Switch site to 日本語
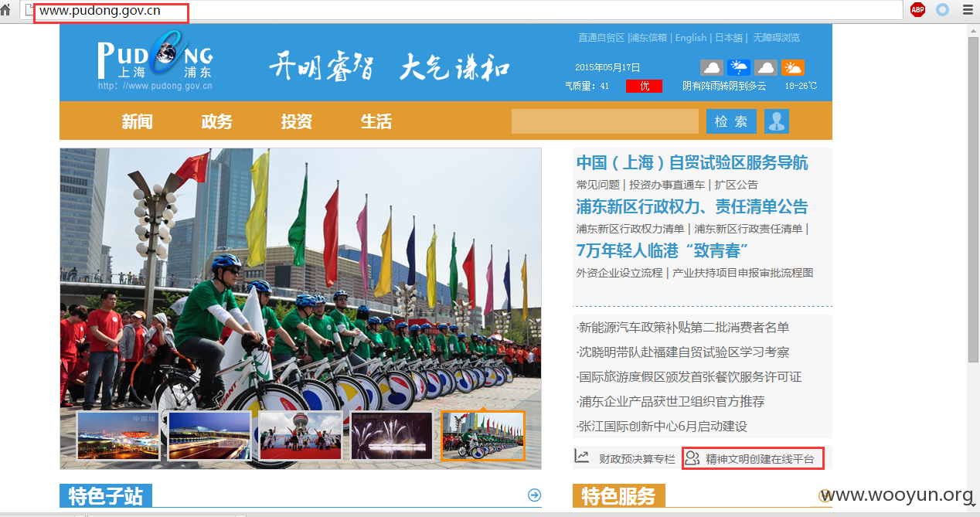The width and height of the screenshot is (980, 517). point(729,38)
